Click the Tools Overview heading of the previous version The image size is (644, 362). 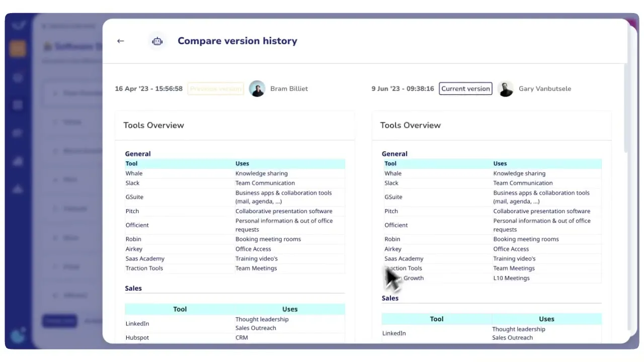(153, 125)
